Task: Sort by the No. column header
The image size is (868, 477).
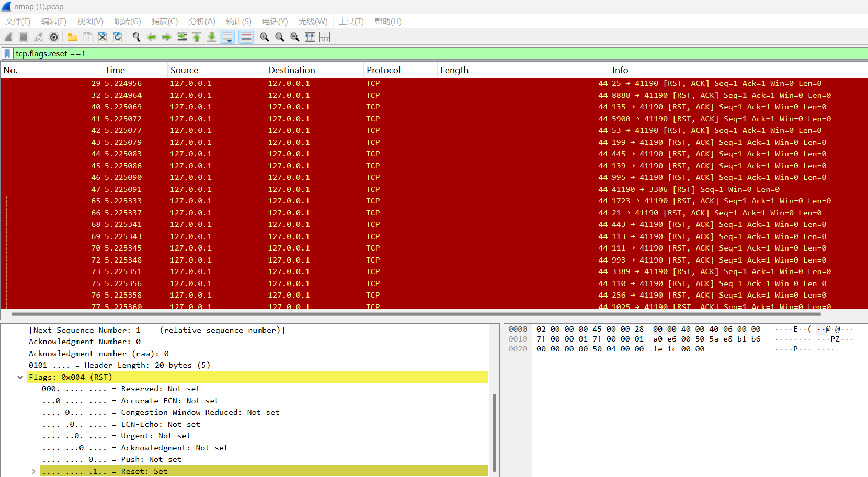Action: [x=51, y=70]
